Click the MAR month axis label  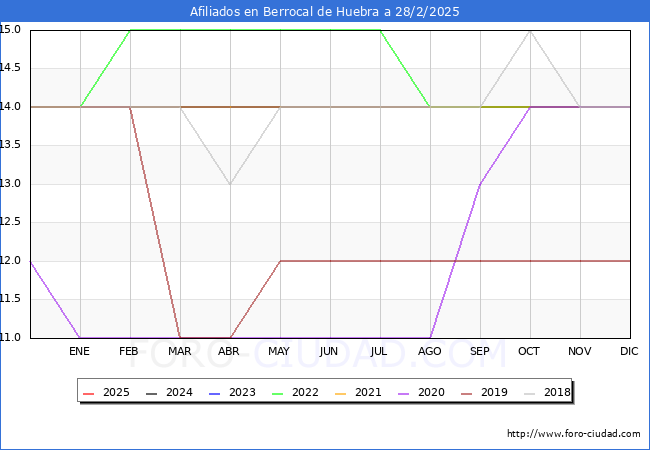point(179,351)
